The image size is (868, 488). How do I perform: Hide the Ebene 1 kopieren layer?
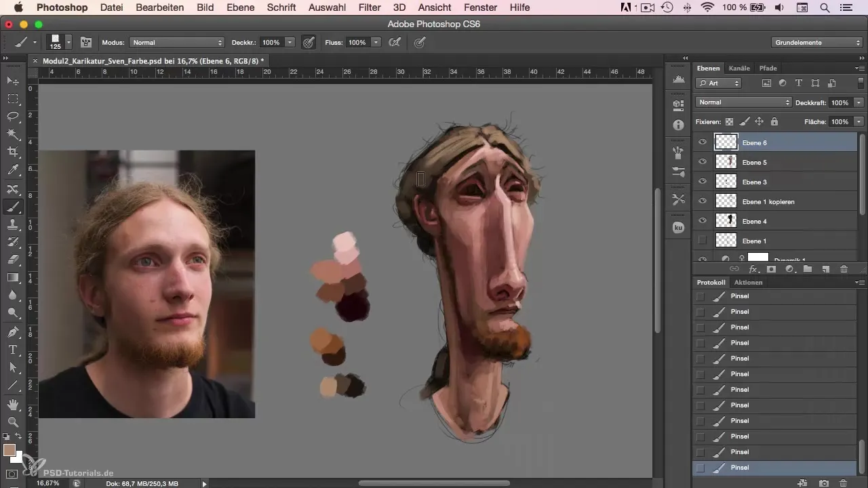click(703, 201)
